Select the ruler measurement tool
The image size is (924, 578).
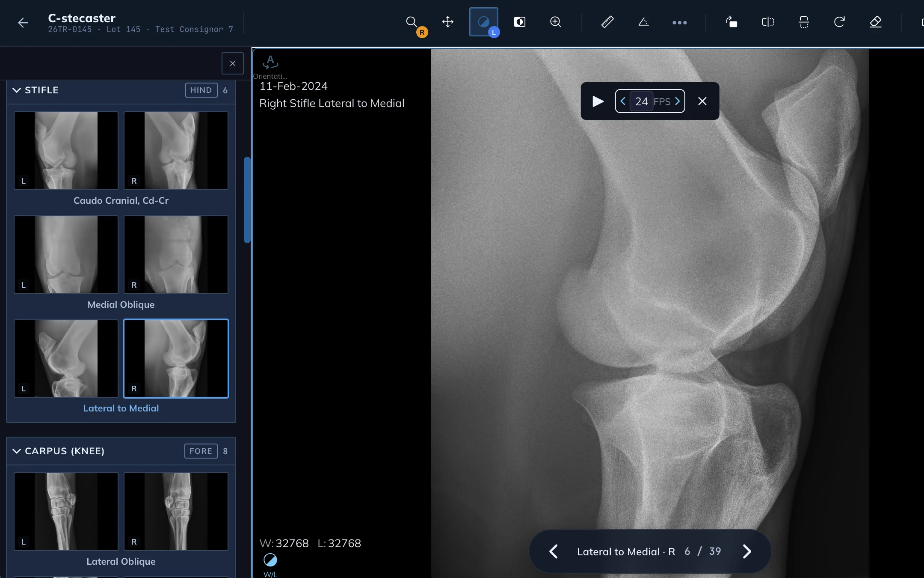607,22
